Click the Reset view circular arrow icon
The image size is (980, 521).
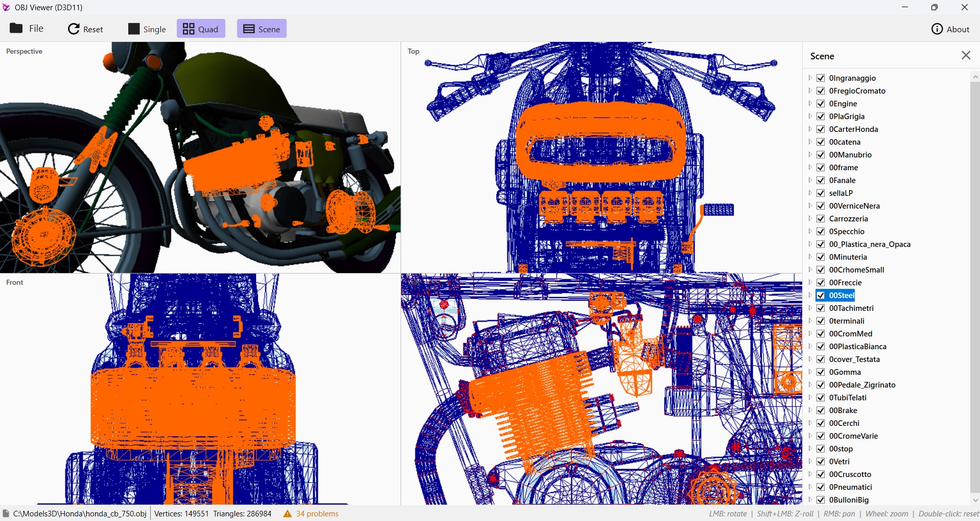pyautogui.click(x=74, y=29)
